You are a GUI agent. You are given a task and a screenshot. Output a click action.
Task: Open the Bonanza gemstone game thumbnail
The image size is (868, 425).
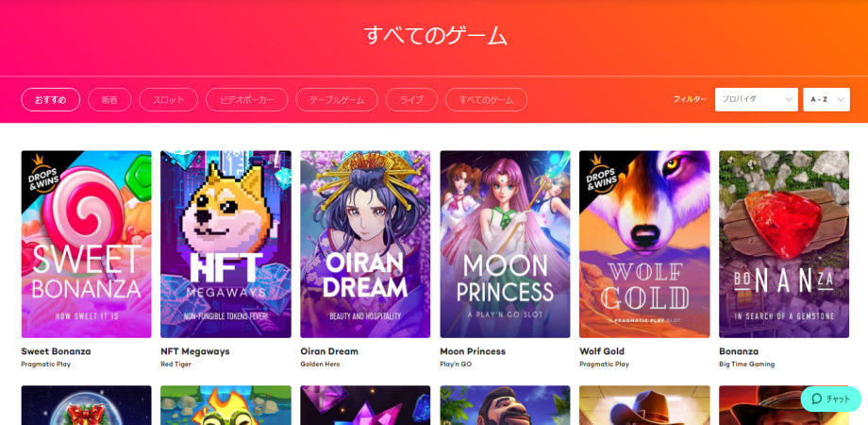pyautogui.click(x=784, y=245)
